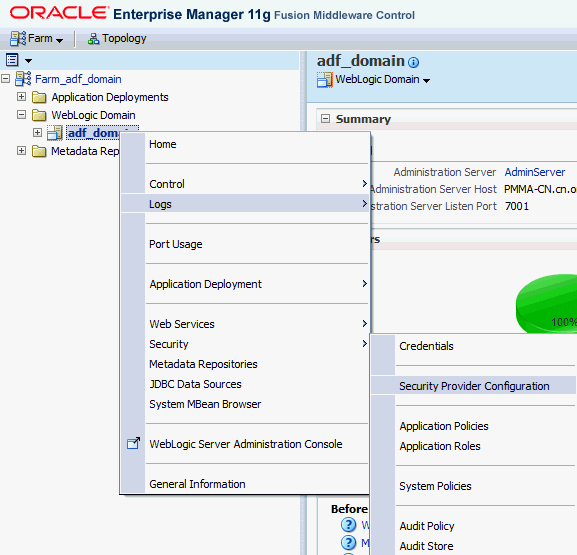Click the Application Deployments folder icon

[39, 97]
